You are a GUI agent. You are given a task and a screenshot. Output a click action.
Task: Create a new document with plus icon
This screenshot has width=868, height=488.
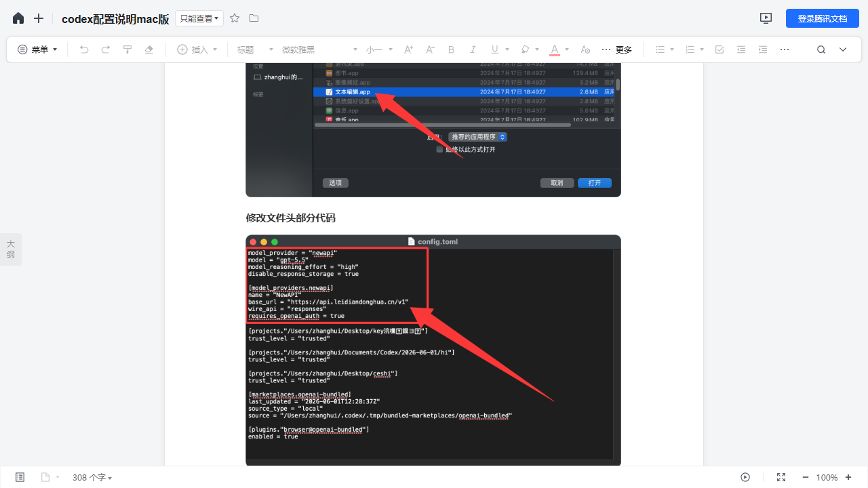[x=39, y=18]
